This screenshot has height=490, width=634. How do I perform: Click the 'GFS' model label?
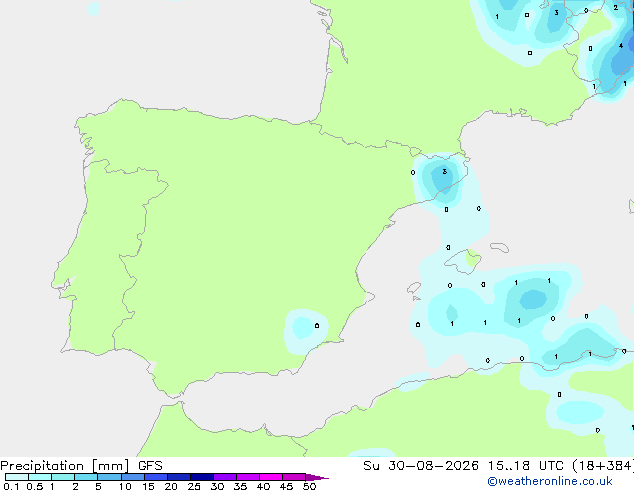(x=150, y=466)
